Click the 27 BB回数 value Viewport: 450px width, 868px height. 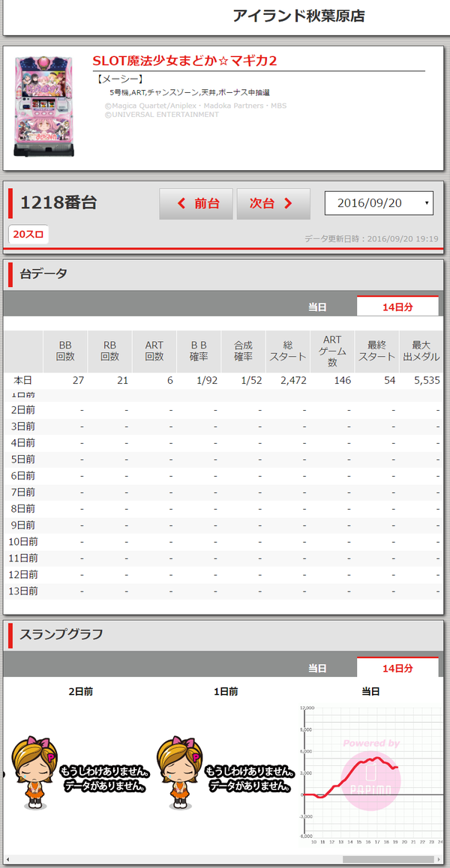(x=77, y=381)
